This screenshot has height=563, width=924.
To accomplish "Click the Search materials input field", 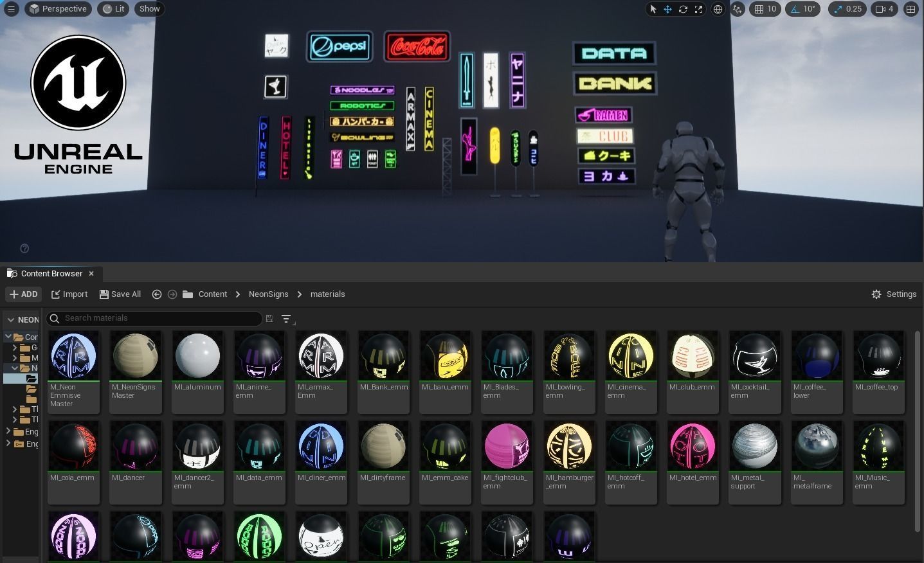I will (x=154, y=318).
